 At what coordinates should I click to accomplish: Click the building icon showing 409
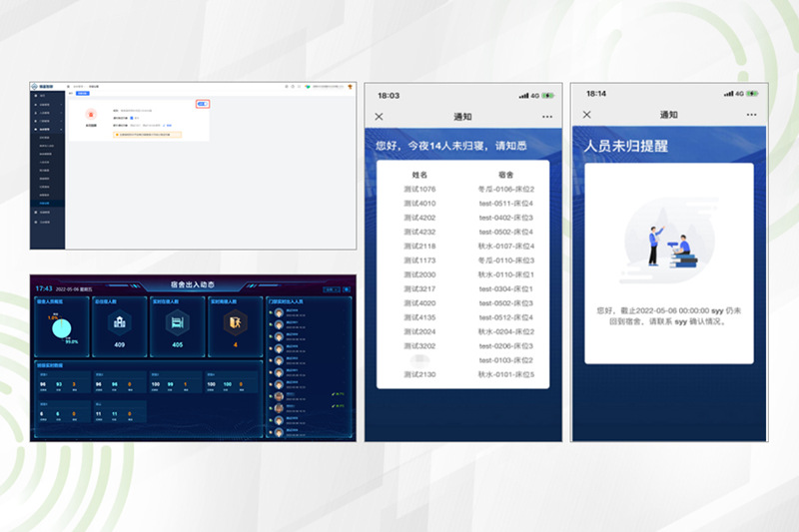coord(119,322)
